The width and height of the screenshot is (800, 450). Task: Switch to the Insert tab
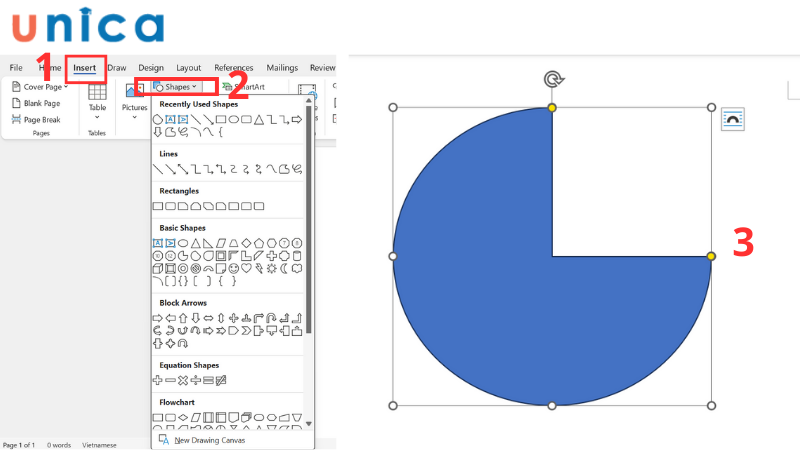85,68
